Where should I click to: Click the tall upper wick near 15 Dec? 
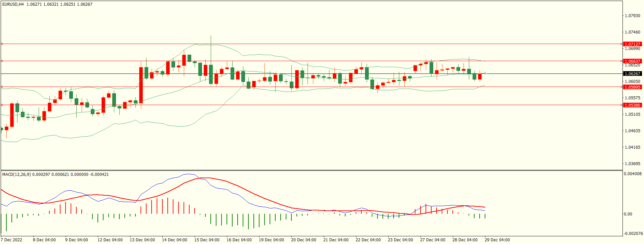211,47
